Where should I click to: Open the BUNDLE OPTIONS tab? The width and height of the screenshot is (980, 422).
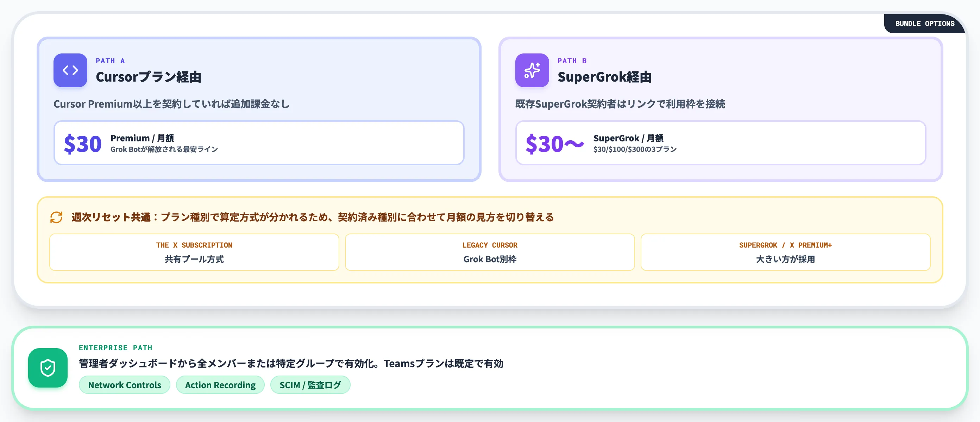pos(924,24)
